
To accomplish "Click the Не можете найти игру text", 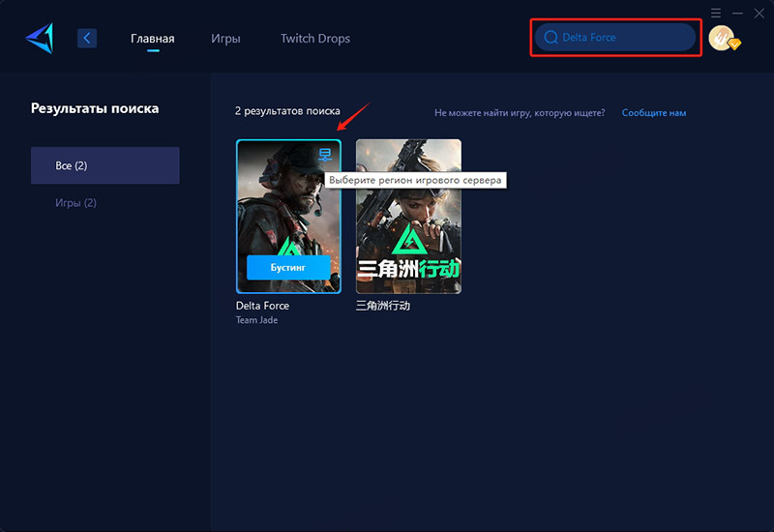I will [x=520, y=112].
